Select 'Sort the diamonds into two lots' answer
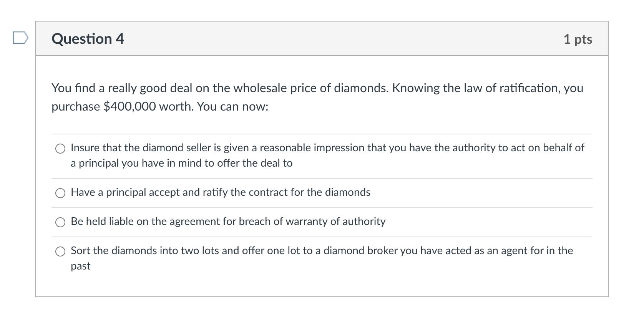The height and width of the screenshot is (311, 644). pos(60,252)
